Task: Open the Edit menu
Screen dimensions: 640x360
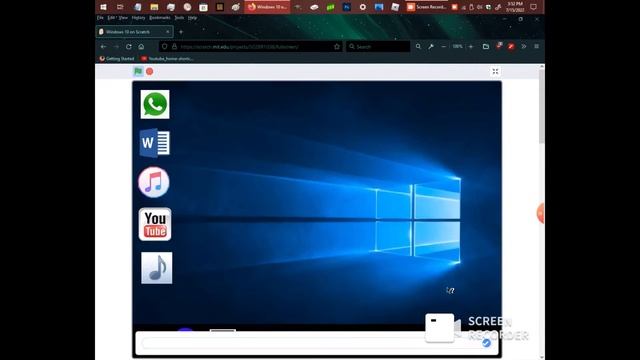Action: pos(111,18)
